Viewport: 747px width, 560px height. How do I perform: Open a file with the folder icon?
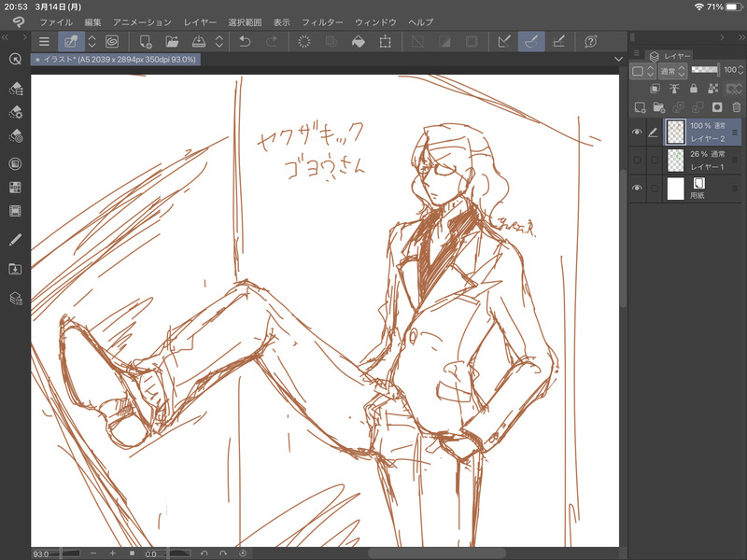click(x=172, y=41)
